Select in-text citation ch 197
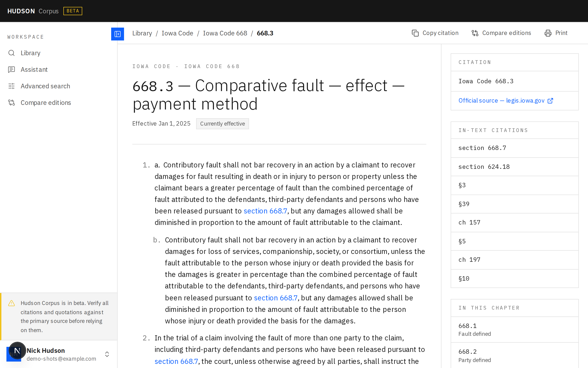Image resolution: width=588 pixels, height=368 pixels. (514, 260)
